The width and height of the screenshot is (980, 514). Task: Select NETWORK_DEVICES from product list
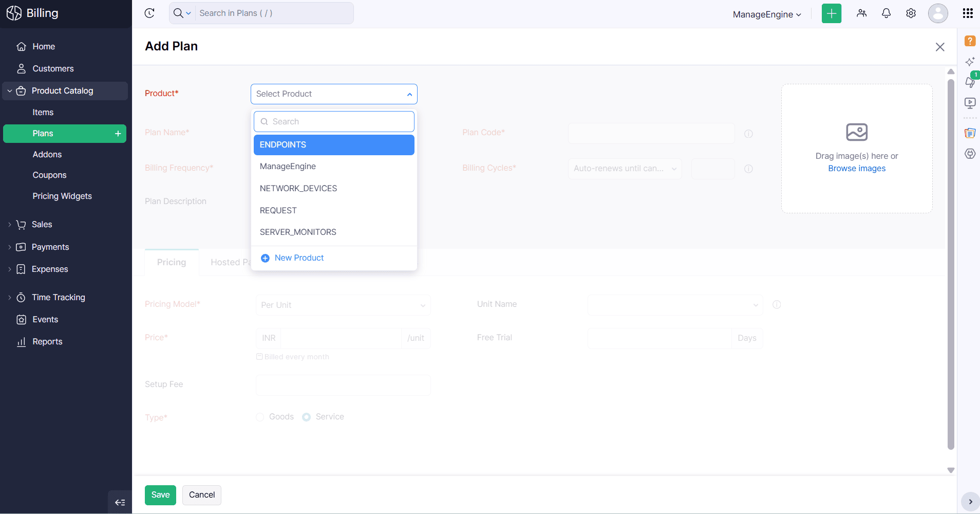334,189
